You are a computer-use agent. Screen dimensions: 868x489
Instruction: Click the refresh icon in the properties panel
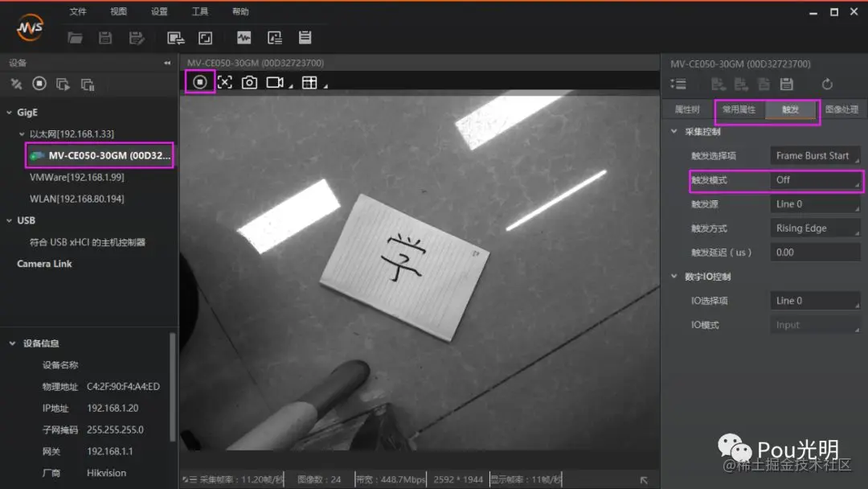[827, 84]
